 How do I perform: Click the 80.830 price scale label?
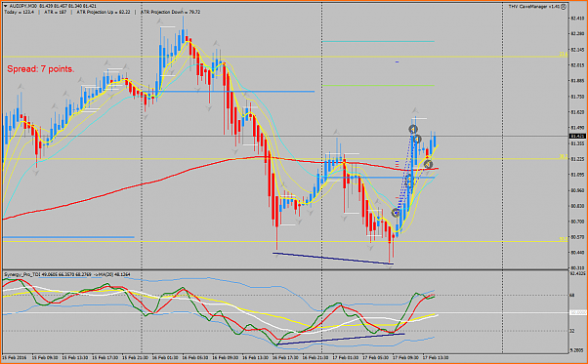coord(577,206)
